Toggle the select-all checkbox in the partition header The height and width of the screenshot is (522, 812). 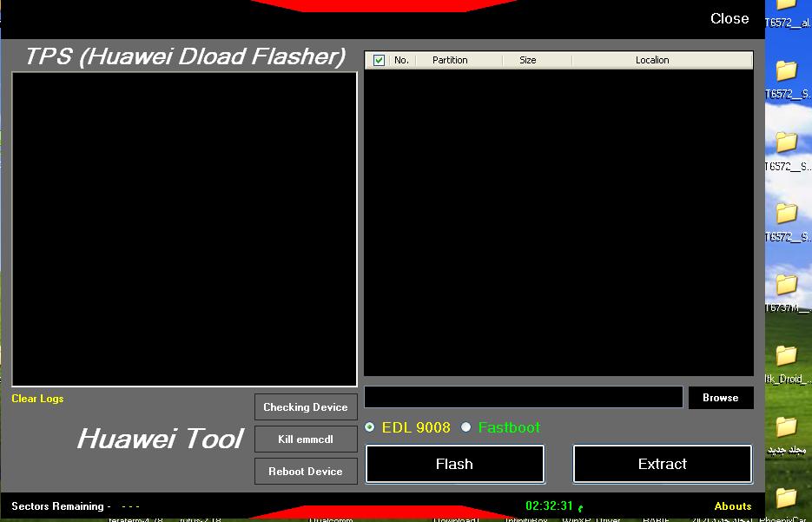click(x=379, y=60)
